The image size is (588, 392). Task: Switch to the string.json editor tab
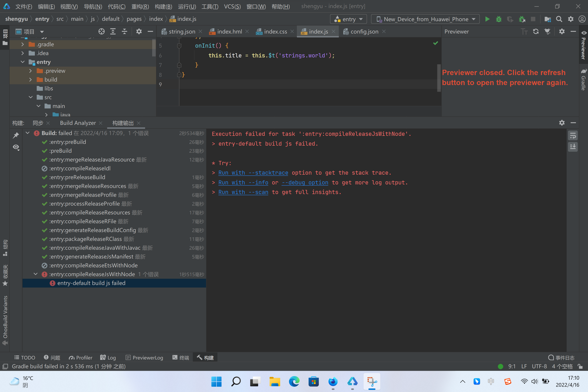click(181, 32)
